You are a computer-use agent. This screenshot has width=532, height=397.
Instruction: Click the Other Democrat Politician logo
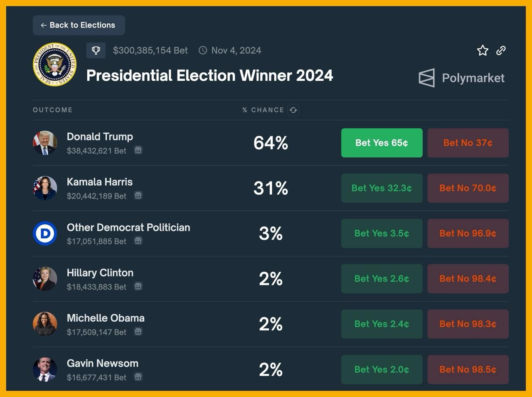(x=45, y=233)
